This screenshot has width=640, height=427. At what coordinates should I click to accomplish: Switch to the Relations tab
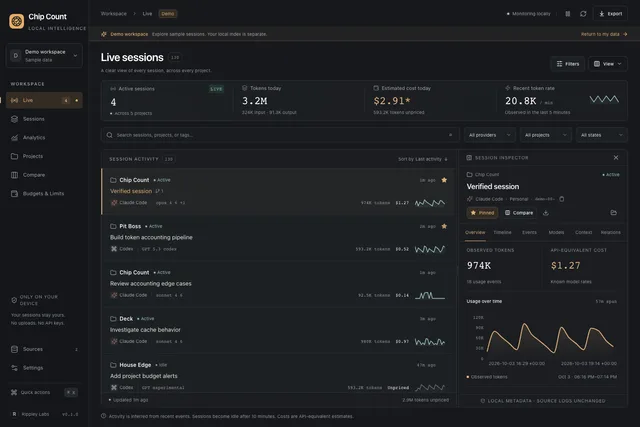[x=611, y=232]
